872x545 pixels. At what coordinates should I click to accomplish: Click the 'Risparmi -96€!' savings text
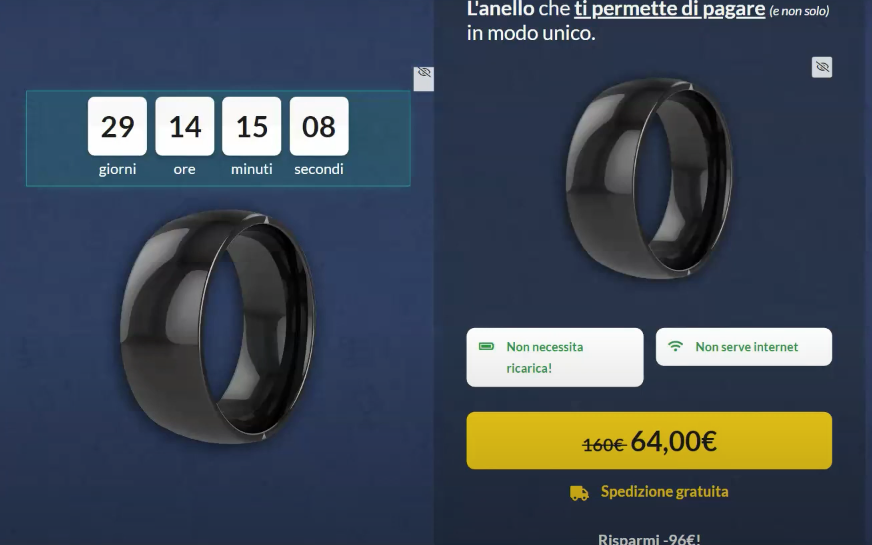pos(649,539)
